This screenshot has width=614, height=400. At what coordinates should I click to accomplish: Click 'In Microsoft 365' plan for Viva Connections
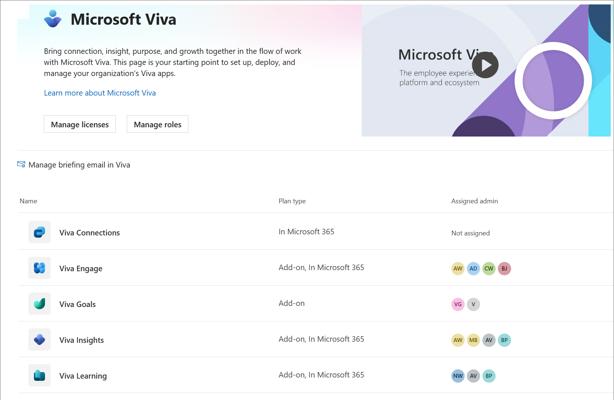pos(306,232)
